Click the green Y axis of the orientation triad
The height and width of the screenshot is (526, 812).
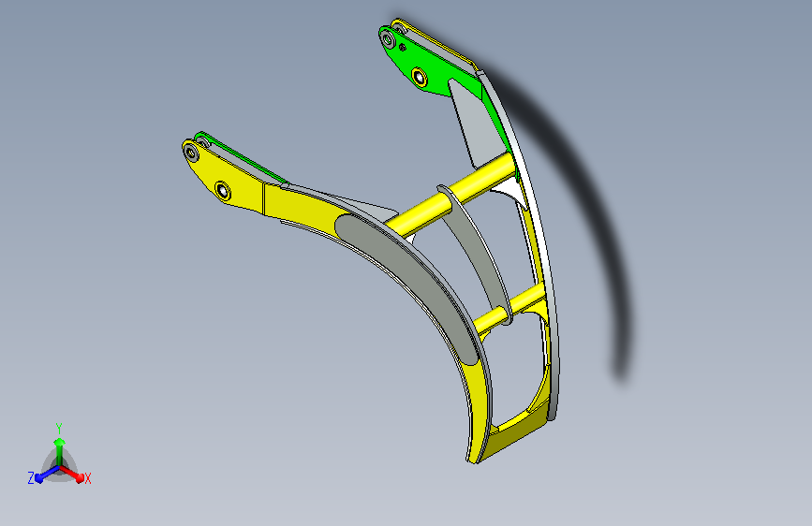(x=59, y=450)
